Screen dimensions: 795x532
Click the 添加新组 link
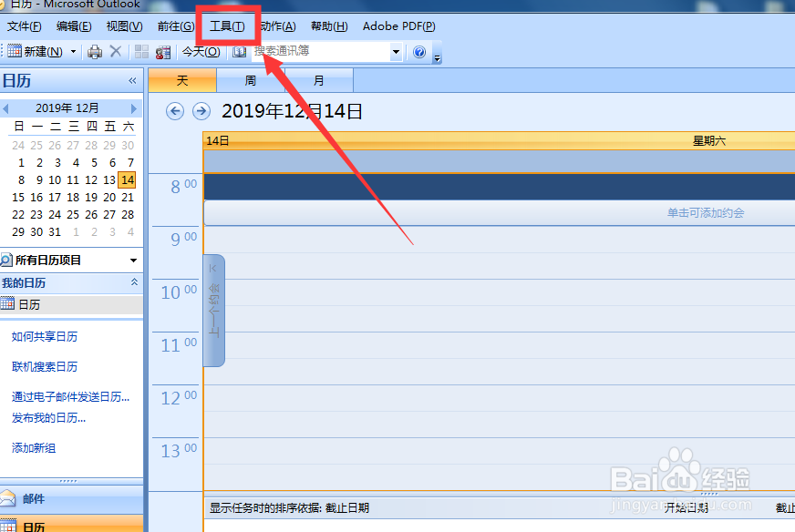click(x=34, y=448)
